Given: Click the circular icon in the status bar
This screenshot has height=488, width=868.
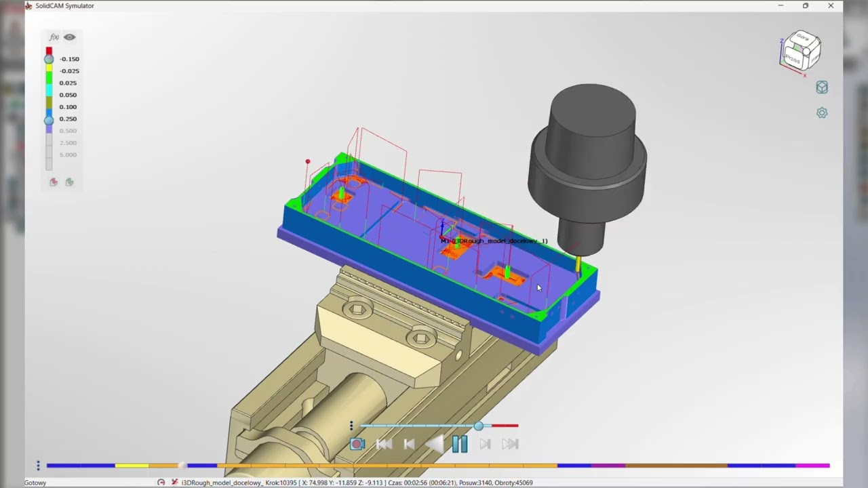Looking at the screenshot, I should [161, 483].
